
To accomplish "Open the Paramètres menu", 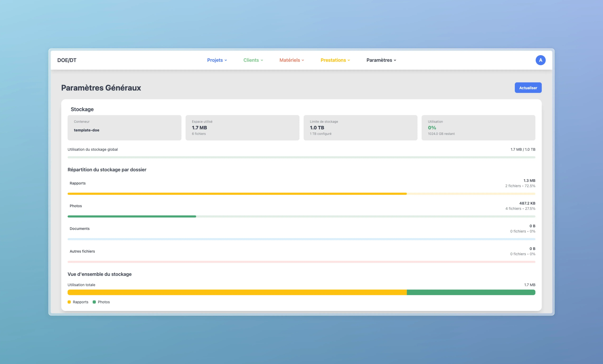I will click(379, 60).
